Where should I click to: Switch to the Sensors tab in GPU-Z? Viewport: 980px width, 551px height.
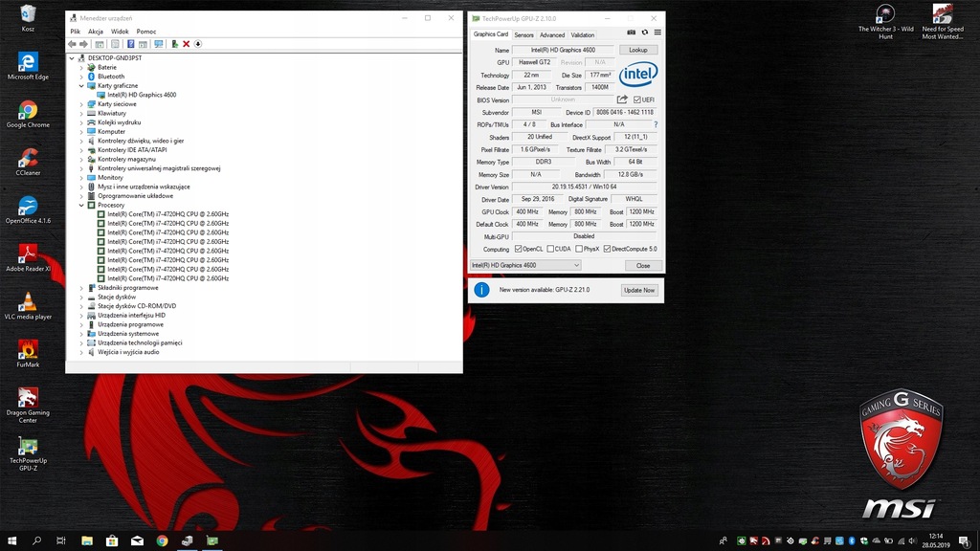523,35
